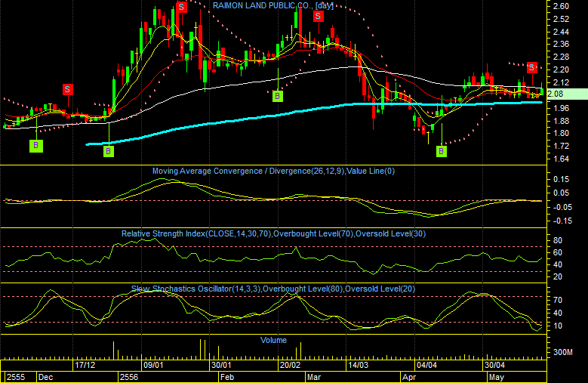
Task: Click the chart title RAIMON LAND PUBLIC CO., [day]
Action: [273, 5]
